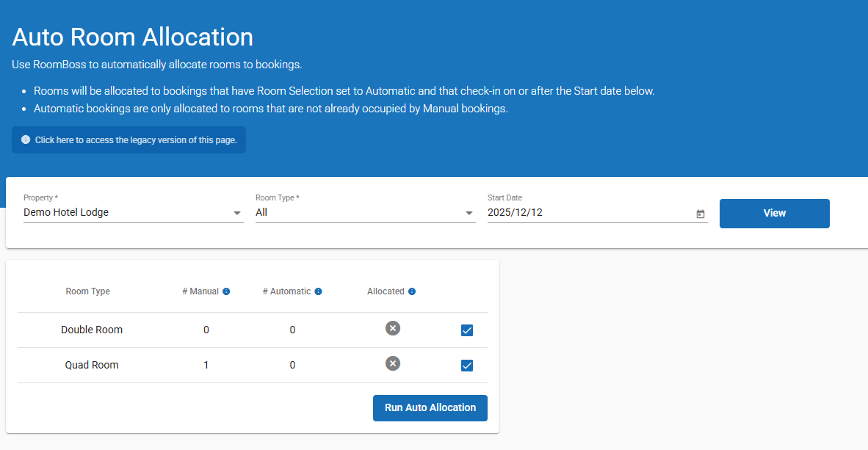Click the info icon next to # Manual
The image size is (868, 450).
point(226,291)
